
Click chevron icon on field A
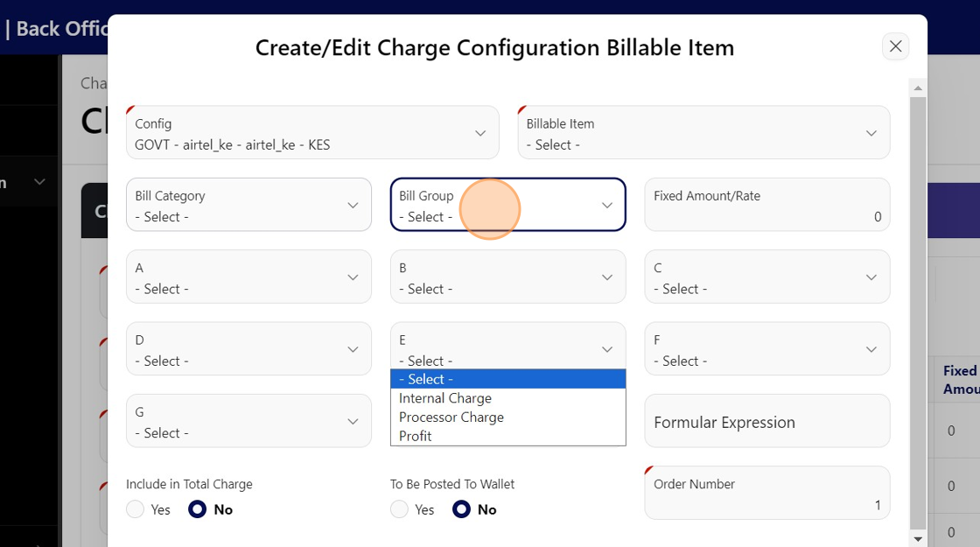tap(353, 277)
